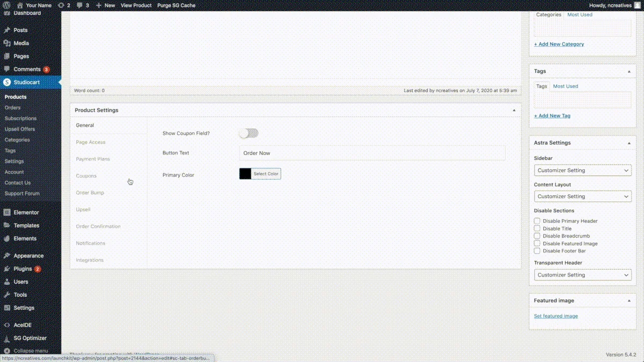Check the Disable Primary Header checkbox
This screenshot has width=644, height=362.
537,221
